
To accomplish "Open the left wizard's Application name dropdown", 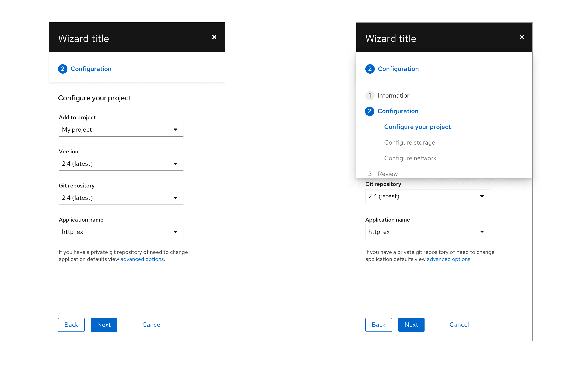I will (121, 232).
